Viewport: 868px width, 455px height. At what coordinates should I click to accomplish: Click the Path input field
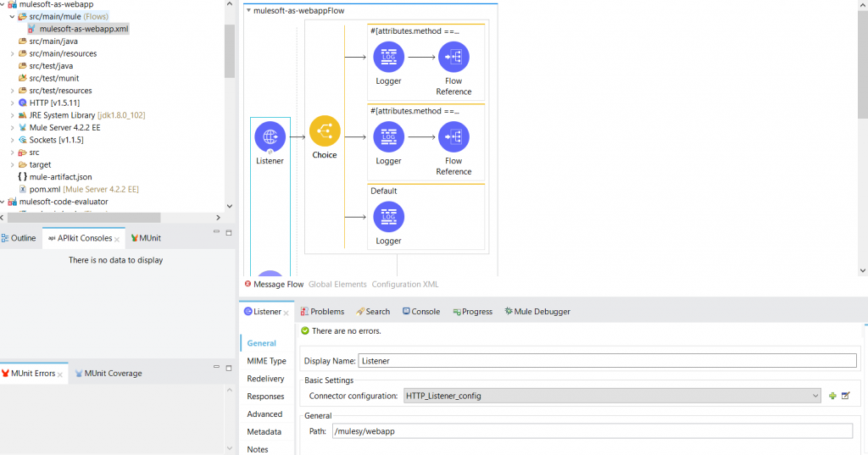click(x=592, y=431)
